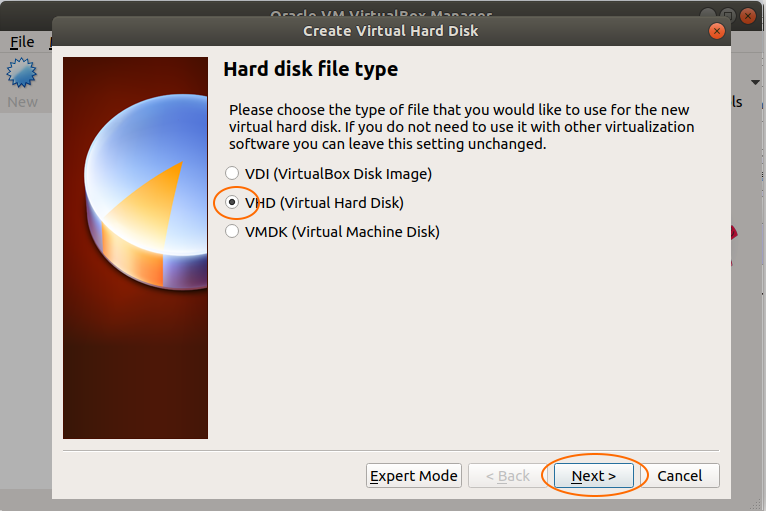Click the partially hidden Tools toolbar button
Viewport: 766px width, 511px height.
737,102
